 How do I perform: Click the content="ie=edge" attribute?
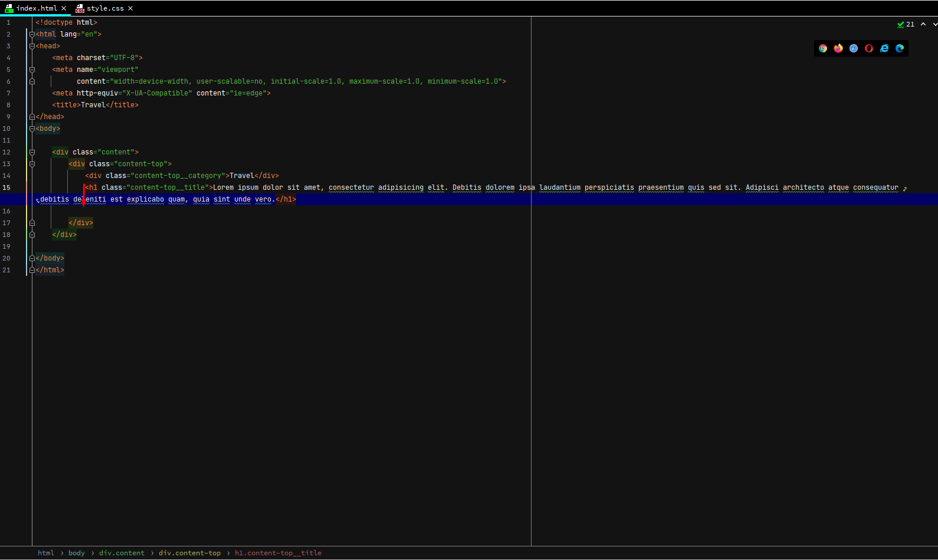coord(231,93)
